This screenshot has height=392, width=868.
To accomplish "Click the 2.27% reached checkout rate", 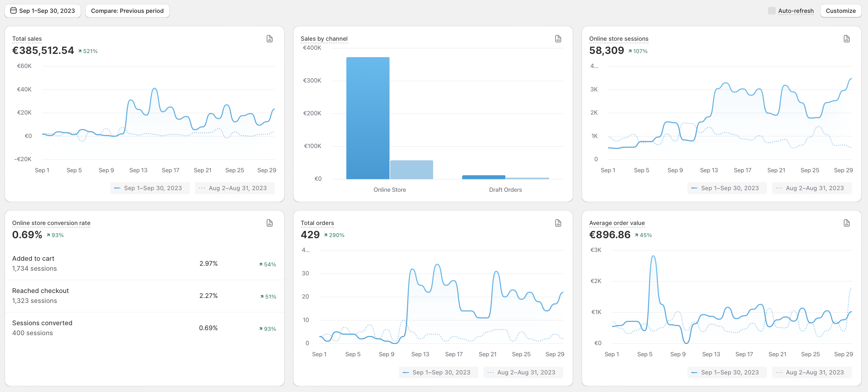I will (208, 296).
